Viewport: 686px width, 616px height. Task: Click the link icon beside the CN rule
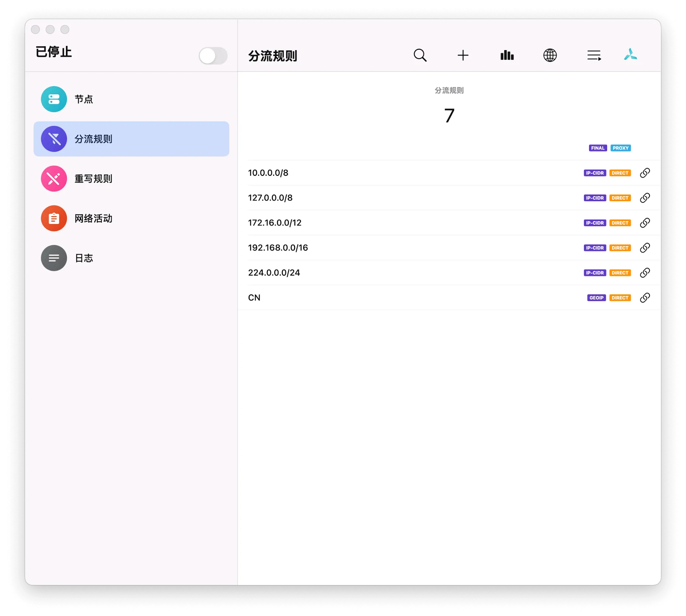(x=645, y=298)
